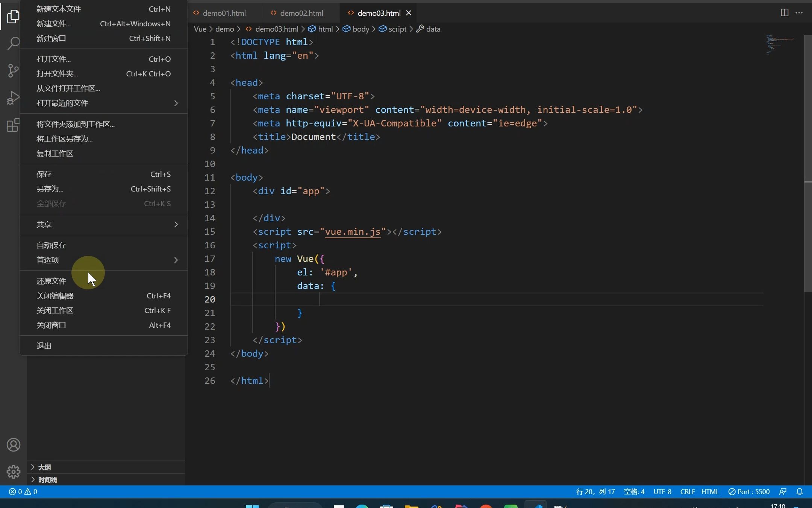
Task: Open the Extensions view icon
Action: [x=13, y=125]
